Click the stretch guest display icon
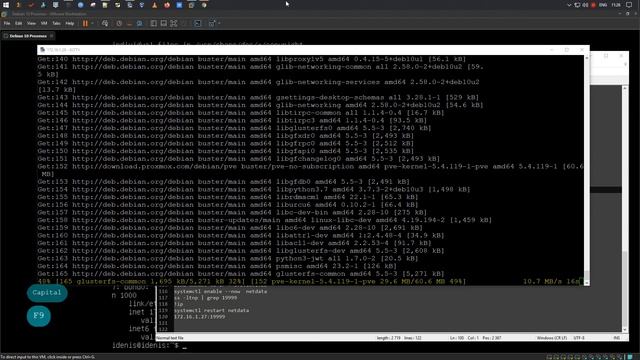Image resolution: width=640 pixels, height=360 pixels. 212,23
